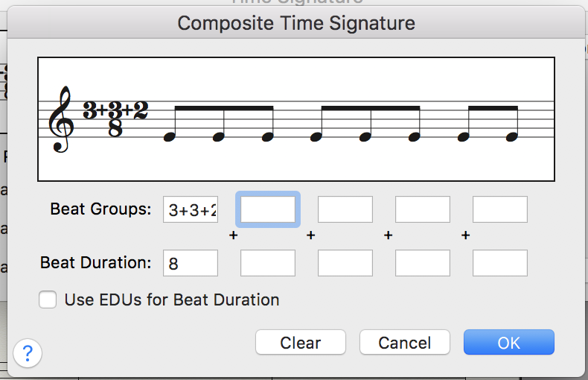
Task: Click the fourth Beat Duration field
Action: click(423, 263)
